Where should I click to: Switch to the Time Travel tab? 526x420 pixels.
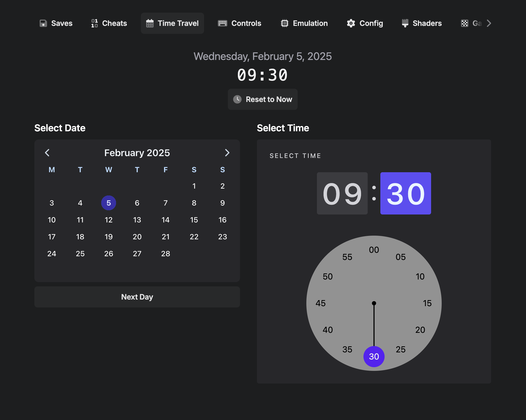click(172, 23)
